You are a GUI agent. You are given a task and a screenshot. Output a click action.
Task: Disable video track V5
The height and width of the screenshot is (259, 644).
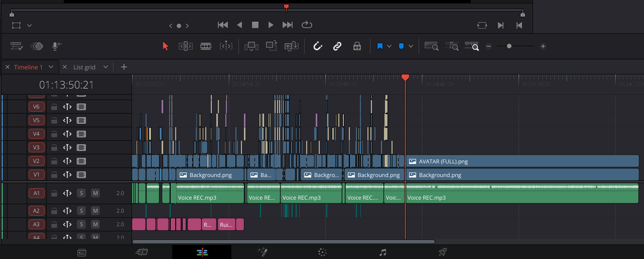coord(82,120)
